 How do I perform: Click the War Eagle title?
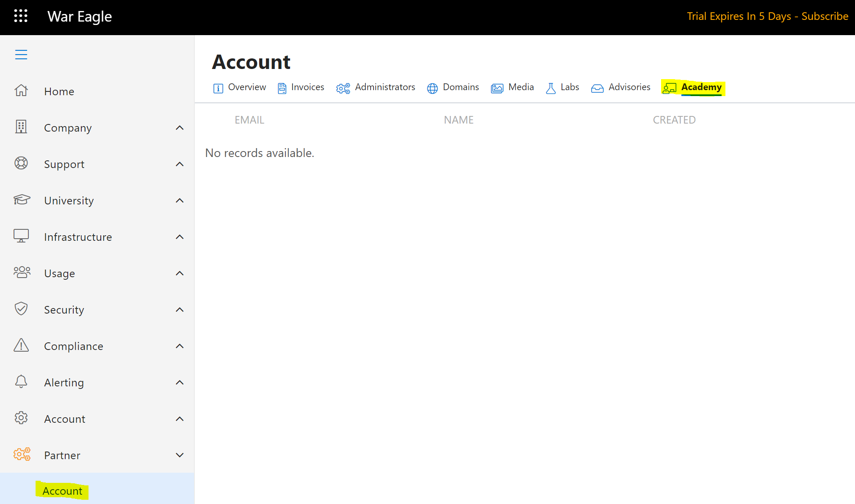tap(80, 17)
